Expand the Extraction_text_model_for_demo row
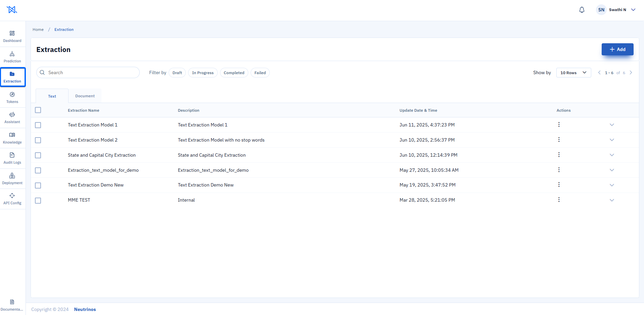This screenshot has height=315, width=644. point(612,170)
